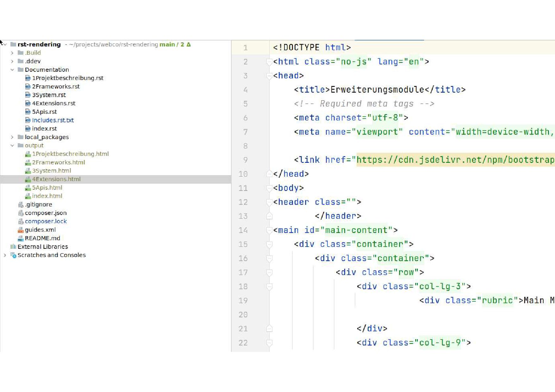
Task: Click the 1Projektbeschreibung.rst file icon
Action: click(28, 78)
